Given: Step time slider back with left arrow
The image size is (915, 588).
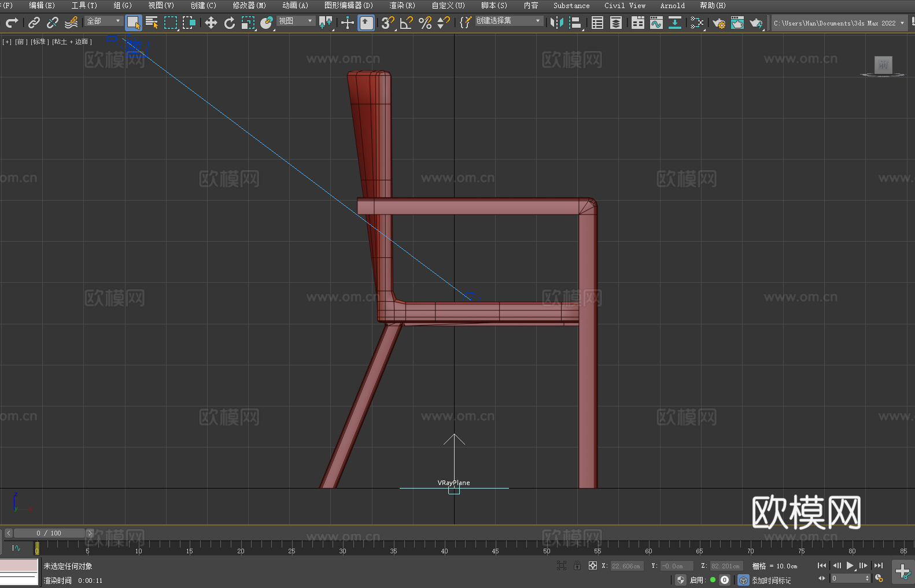Looking at the screenshot, I should click(8, 533).
